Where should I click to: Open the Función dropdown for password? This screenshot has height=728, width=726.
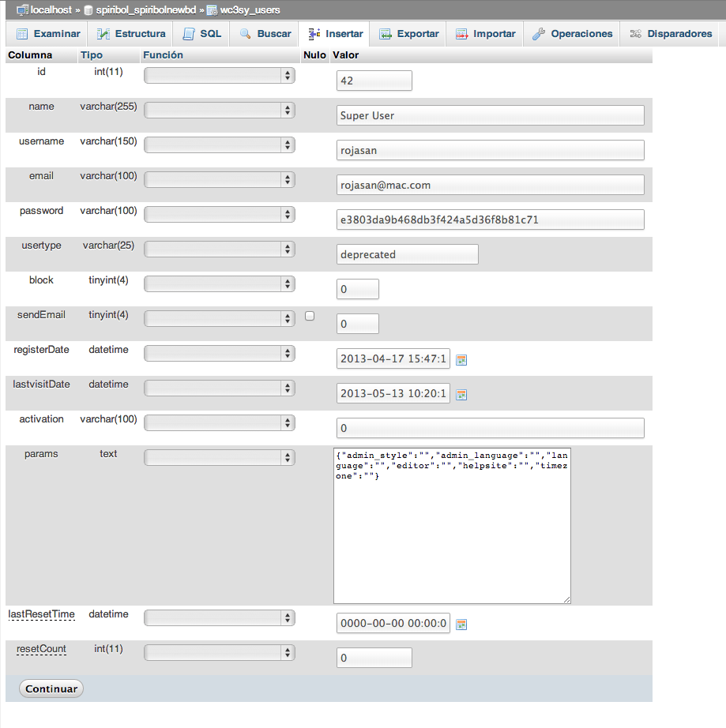click(x=220, y=215)
